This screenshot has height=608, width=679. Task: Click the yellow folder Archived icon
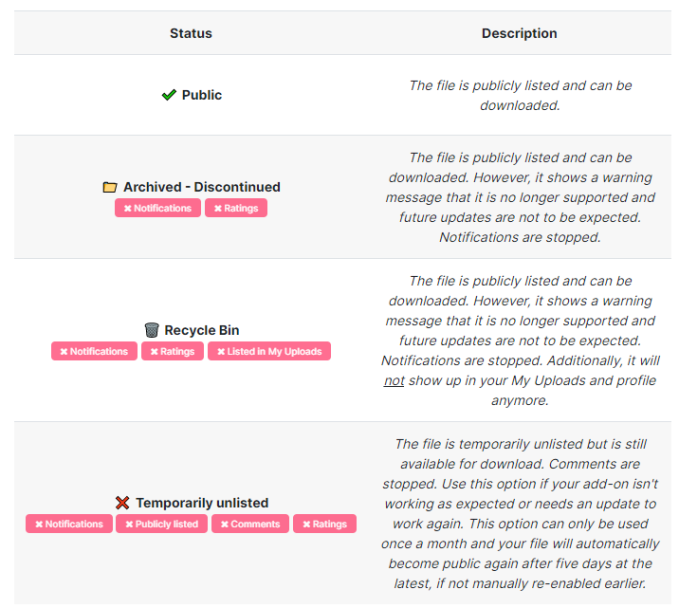click(x=110, y=187)
